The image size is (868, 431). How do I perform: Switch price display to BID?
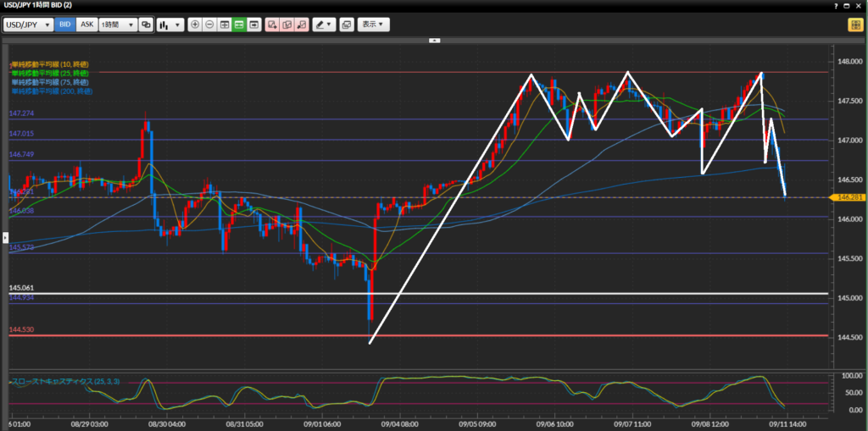click(65, 25)
